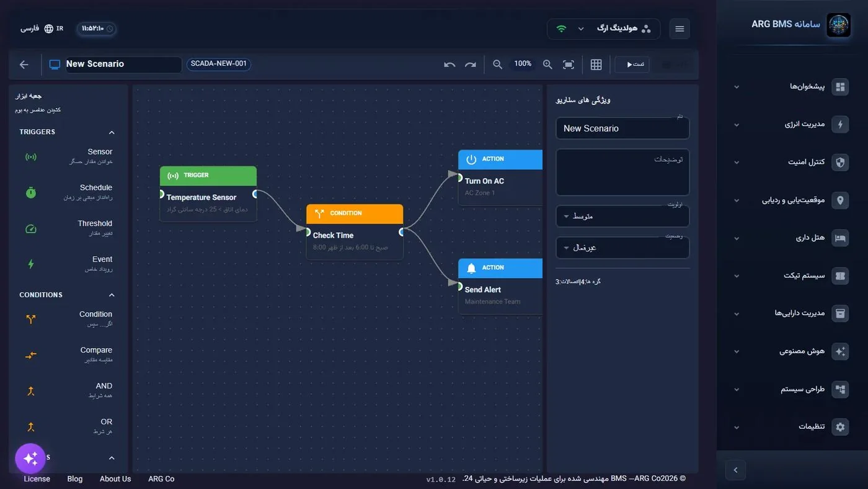This screenshot has height=489, width=868.
Task: Click the purple AI sparkle assistant button
Action: click(x=30, y=459)
